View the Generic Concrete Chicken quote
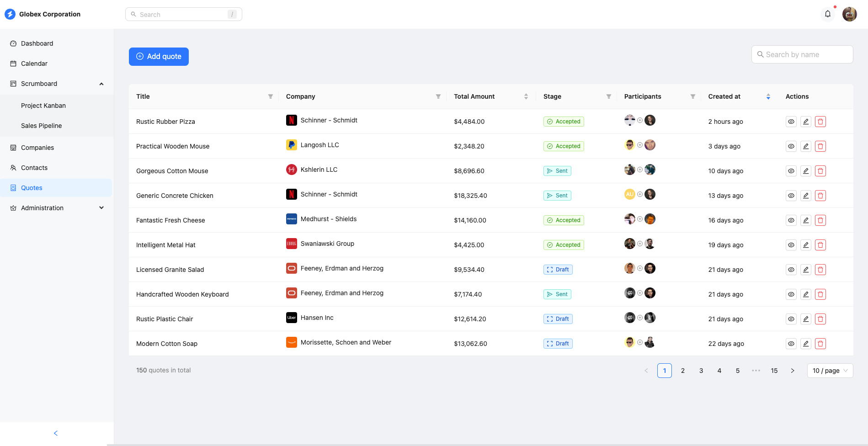The image size is (868, 446). [x=791, y=196]
